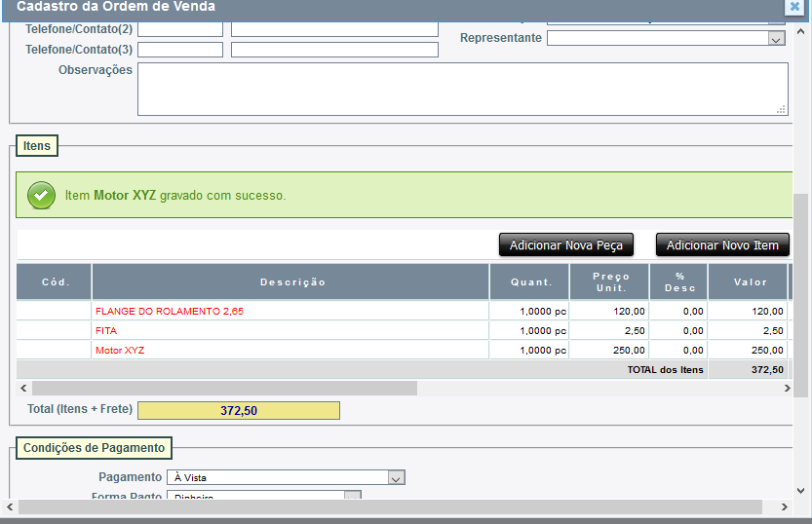812x524 pixels.
Task: Click the Preço Unit. column header
Action: tap(610, 282)
